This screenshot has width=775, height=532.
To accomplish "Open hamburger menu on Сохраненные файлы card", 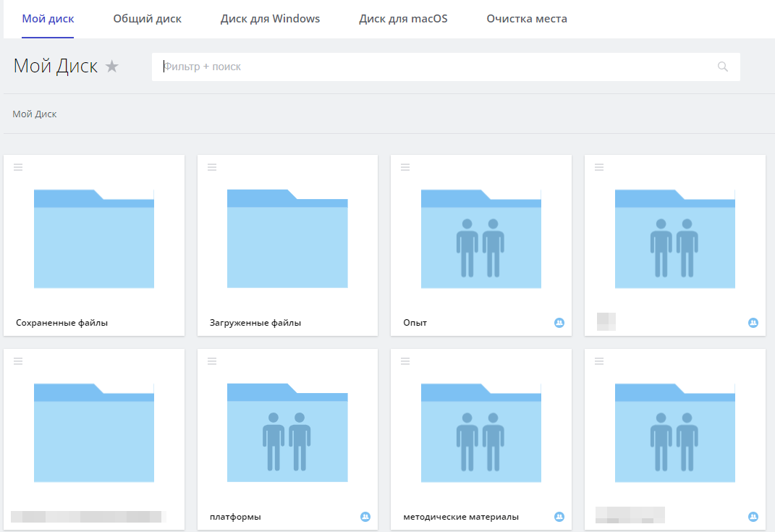I will 18,167.
